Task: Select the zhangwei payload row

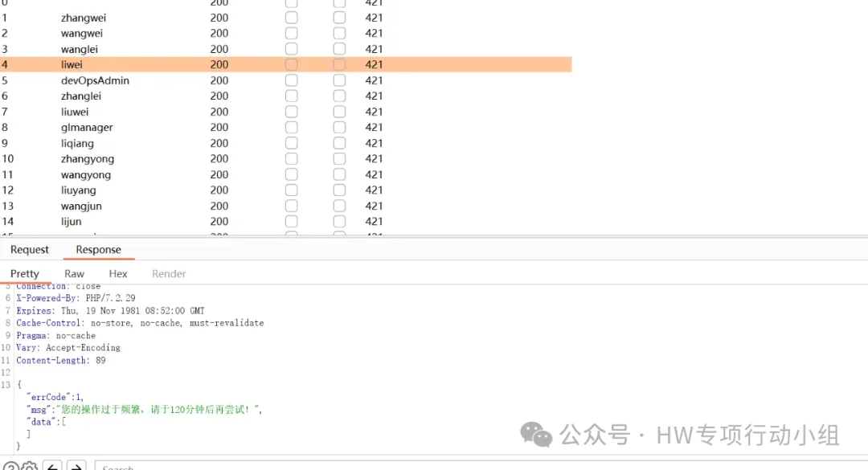Action: [x=285, y=18]
